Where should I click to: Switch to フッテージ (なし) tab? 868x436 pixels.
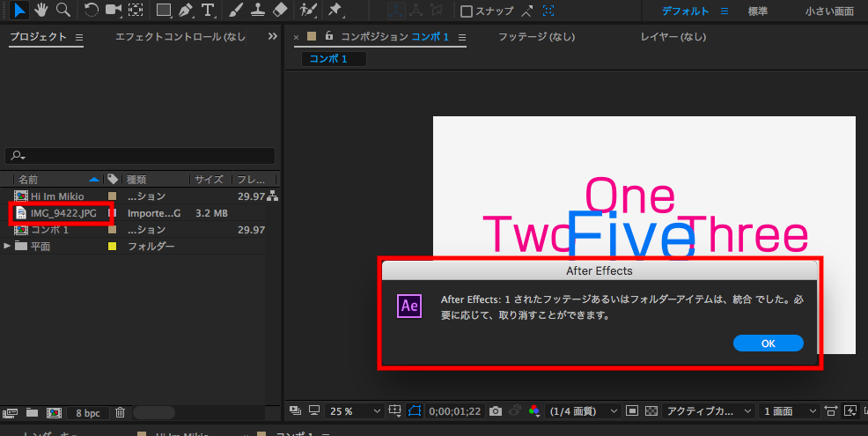[x=536, y=37]
